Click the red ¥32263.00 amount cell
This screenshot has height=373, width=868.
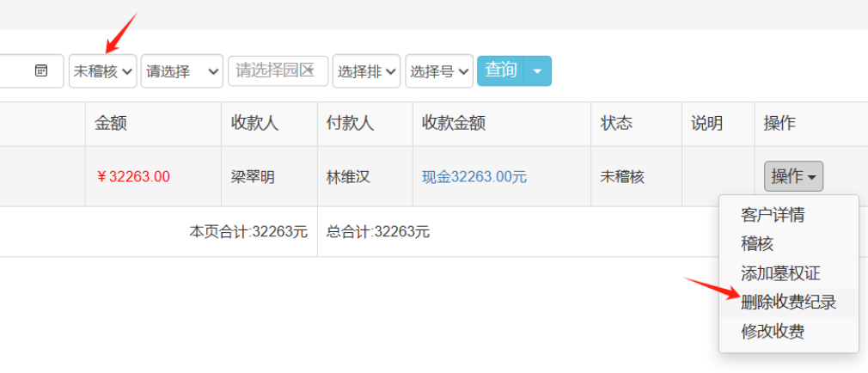point(133,177)
